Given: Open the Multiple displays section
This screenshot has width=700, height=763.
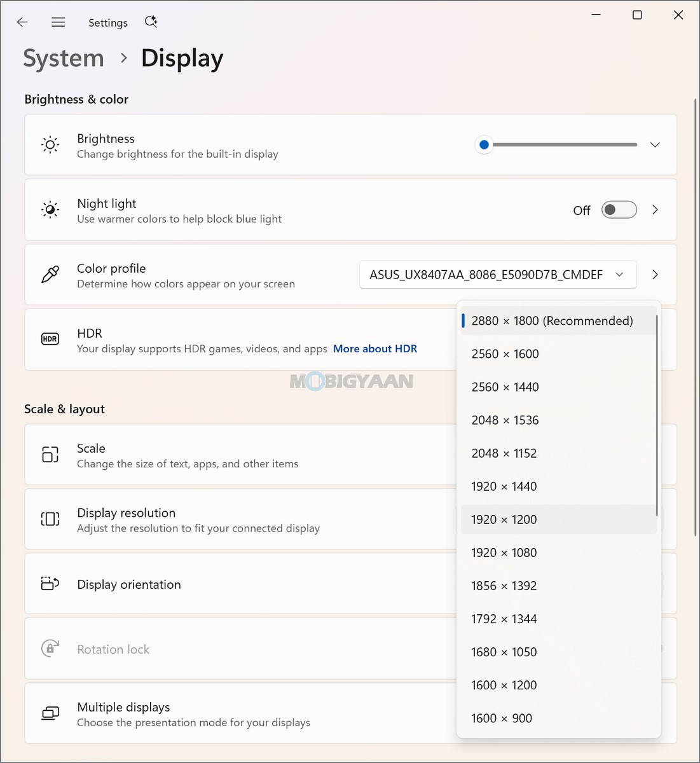Looking at the screenshot, I should [x=240, y=713].
